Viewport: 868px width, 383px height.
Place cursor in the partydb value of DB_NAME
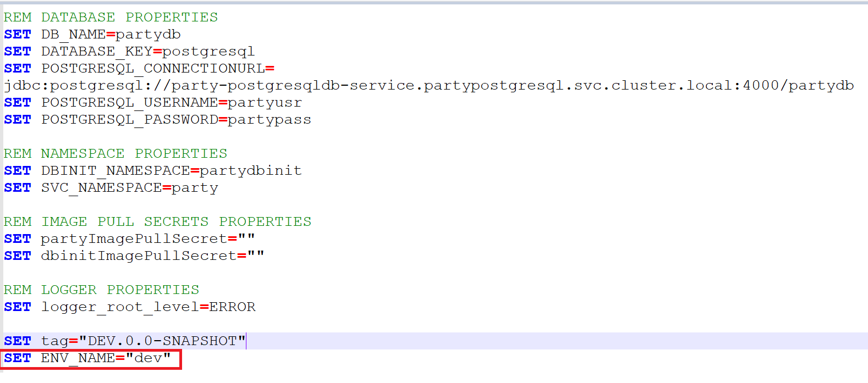(x=148, y=35)
